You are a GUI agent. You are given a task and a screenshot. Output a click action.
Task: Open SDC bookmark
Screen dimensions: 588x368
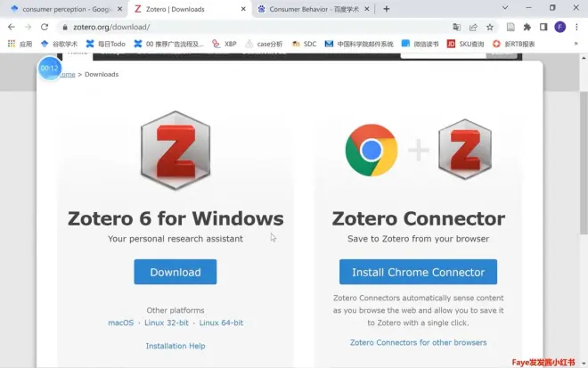tap(304, 44)
